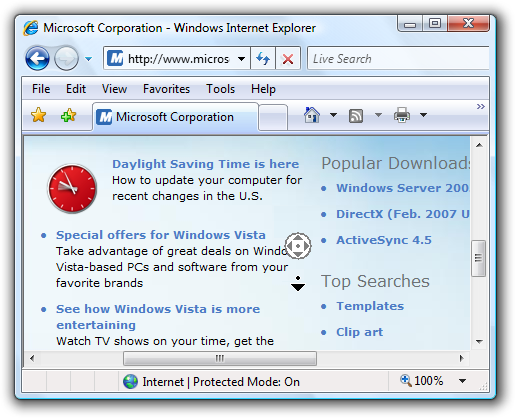This screenshot has height=418, width=515.
Task: Click Internet Protected Mode globe icon
Action: click(x=130, y=382)
